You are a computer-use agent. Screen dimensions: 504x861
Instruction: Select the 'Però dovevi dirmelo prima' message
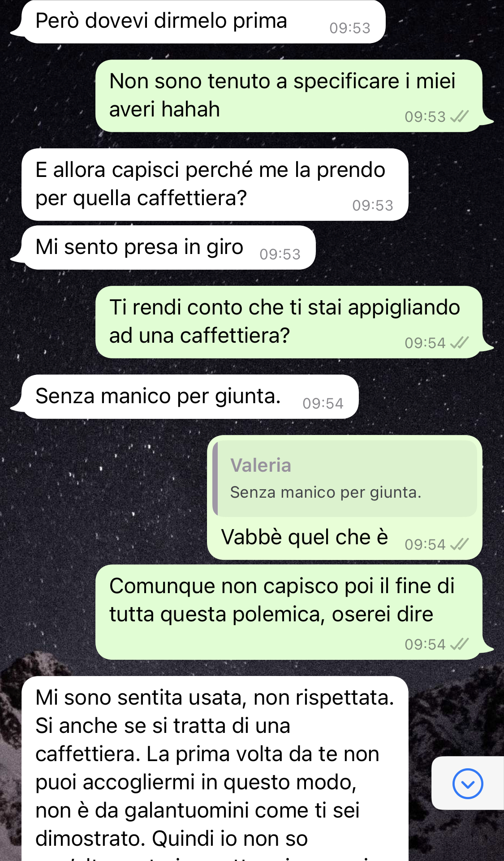[203, 22]
